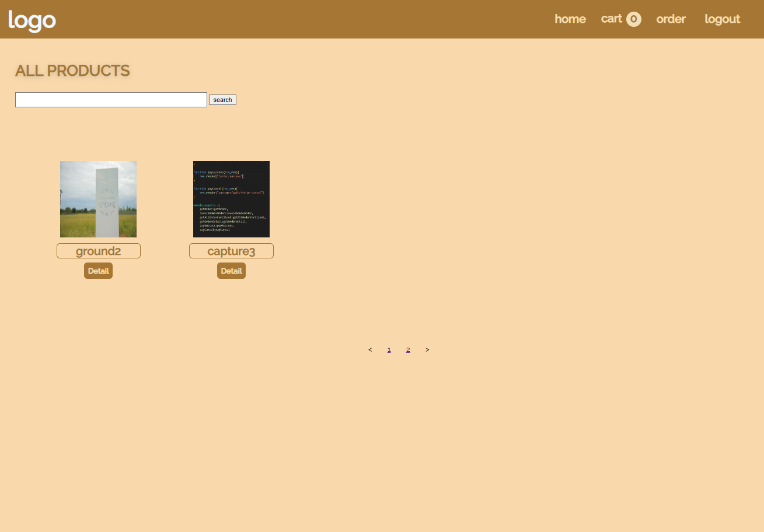
Task: Go to page 1
Action: click(x=389, y=350)
